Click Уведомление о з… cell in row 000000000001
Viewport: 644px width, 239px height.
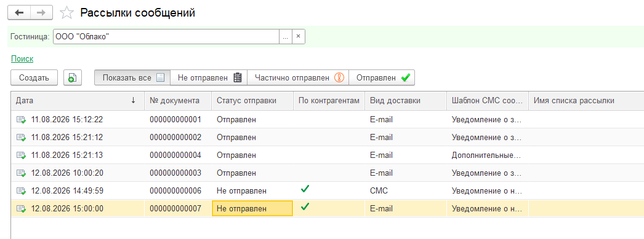[486, 120]
